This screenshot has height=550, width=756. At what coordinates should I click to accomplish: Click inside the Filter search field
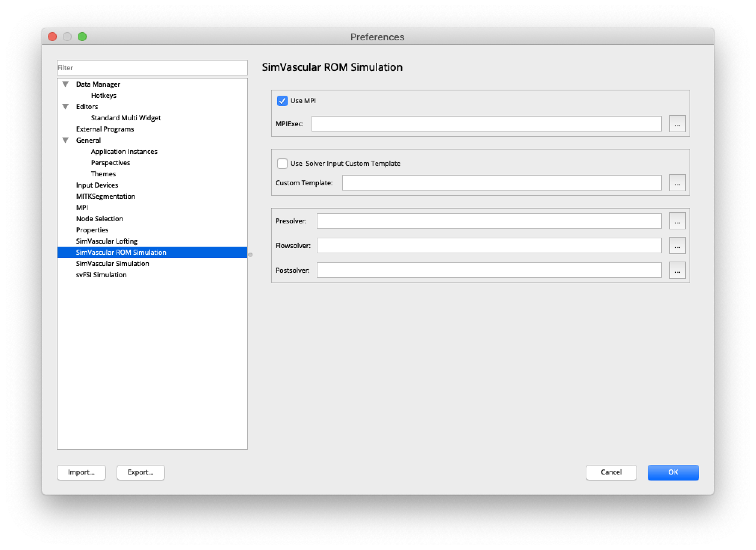point(152,68)
